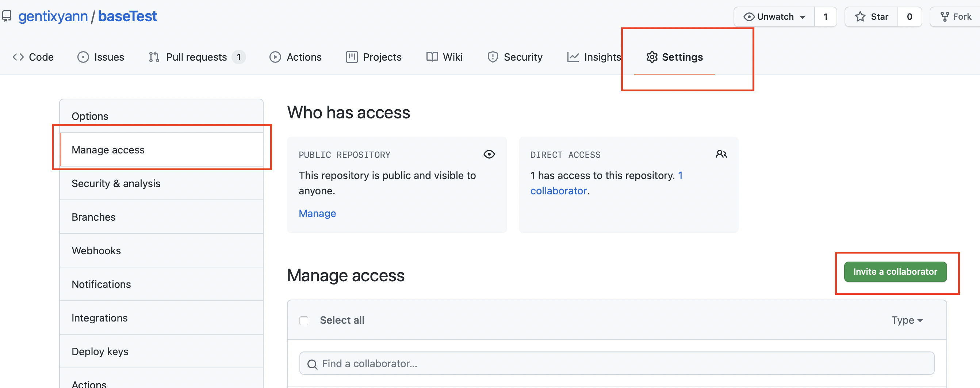Screen dimensions: 980x388
Task: Go to the Pull requests tab
Action: [197, 57]
